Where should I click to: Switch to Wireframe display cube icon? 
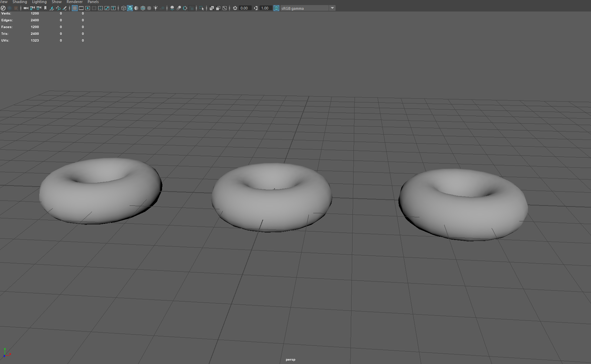pos(123,8)
